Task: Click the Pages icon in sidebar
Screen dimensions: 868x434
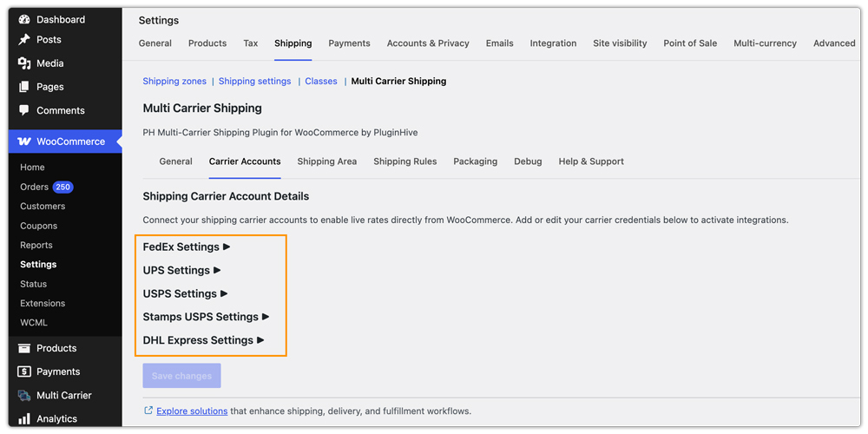Action: [23, 87]
